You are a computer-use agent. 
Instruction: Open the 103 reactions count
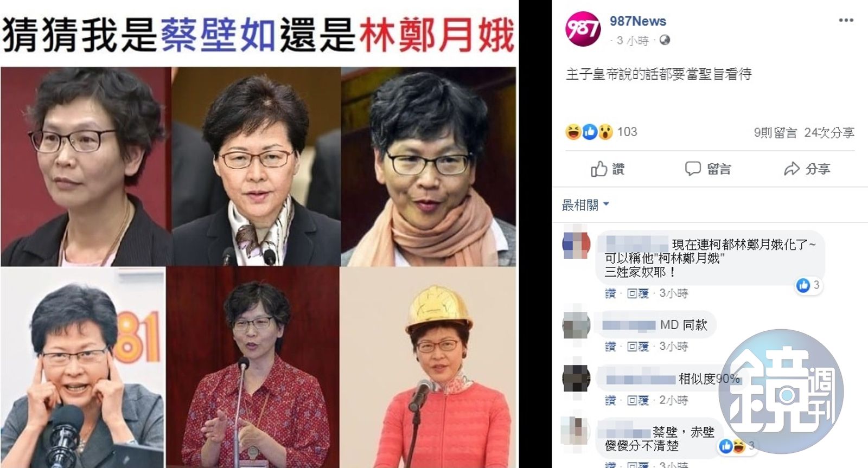click(x=627, y=132)
